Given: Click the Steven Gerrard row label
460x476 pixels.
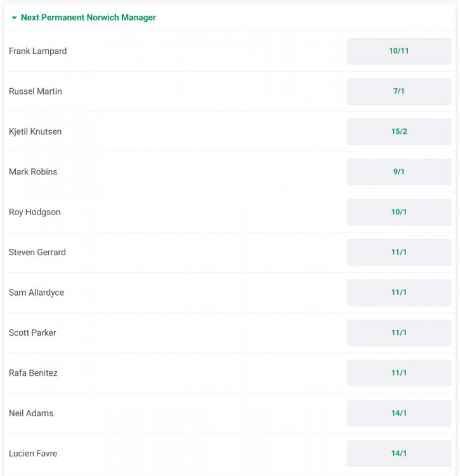Looking at the screenshot, I should coord(37,253).
